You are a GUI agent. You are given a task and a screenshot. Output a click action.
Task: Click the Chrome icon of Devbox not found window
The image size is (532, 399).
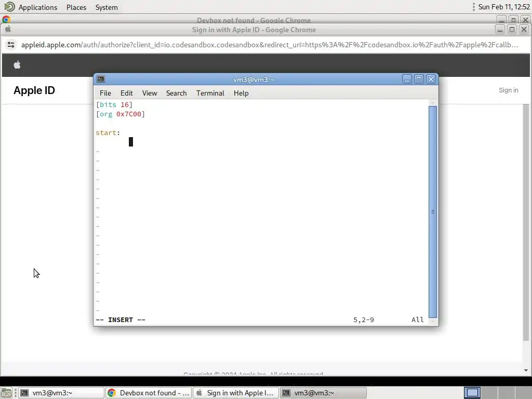coord(6,19)
